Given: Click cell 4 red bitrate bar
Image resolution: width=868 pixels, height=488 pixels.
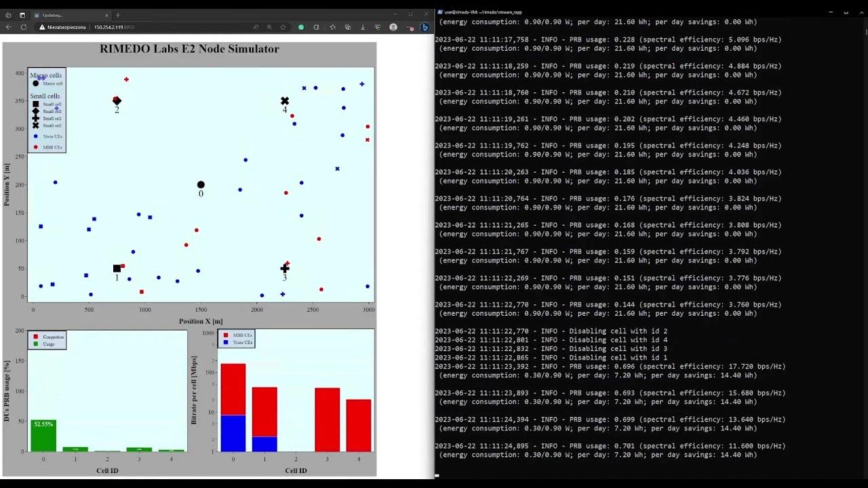Looking at the screenshot, I should click(359, 426).
